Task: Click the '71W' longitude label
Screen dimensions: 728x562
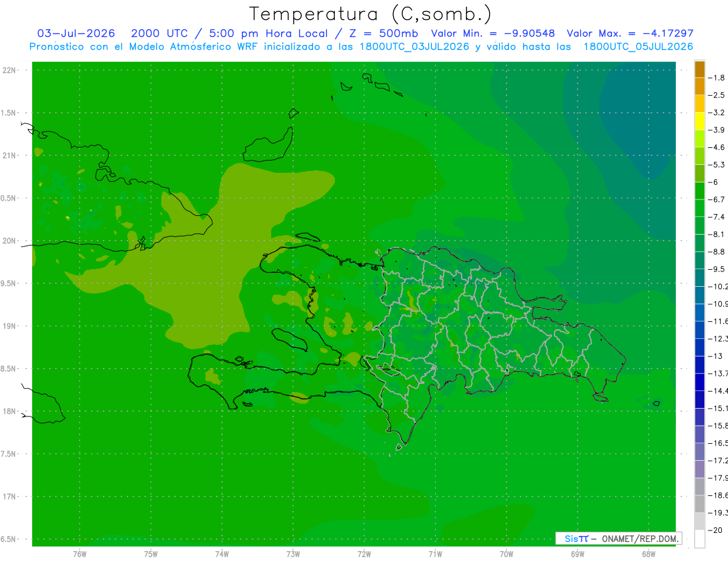Action: pos(435,554)
